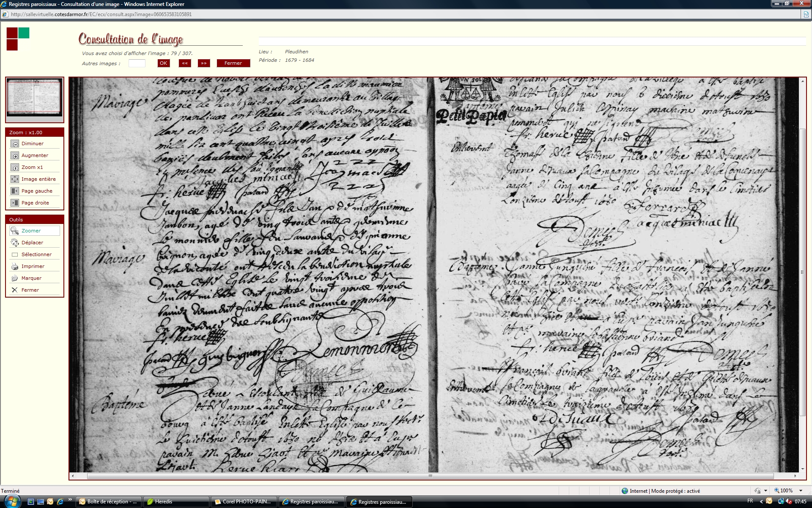The height and width of the screenshot is (508, 812).
Task: Go to the next image with »» button
Action: [204, 63]
